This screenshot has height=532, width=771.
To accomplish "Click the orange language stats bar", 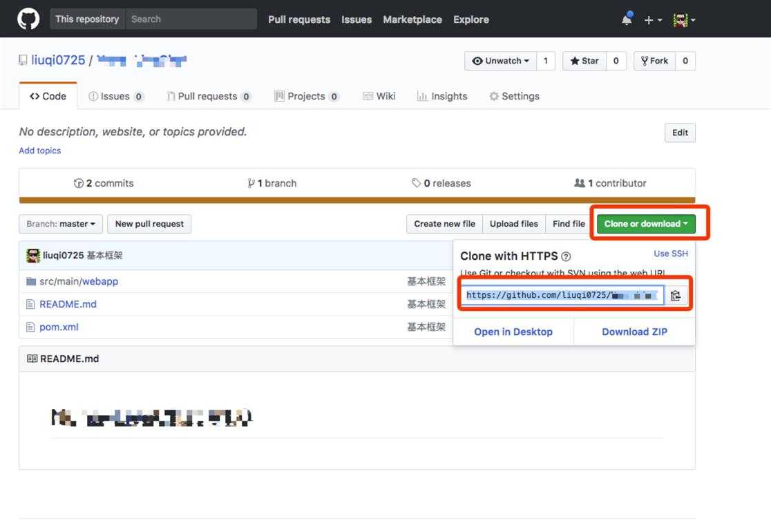I will [357, 200].
